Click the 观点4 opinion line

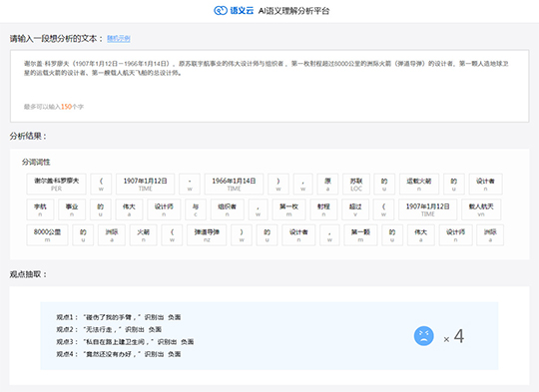(118, 354)
